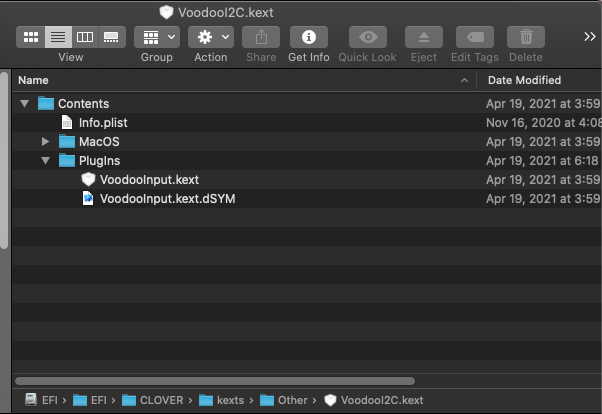The height and width of the screenshot is (414, 602).
Task: Switch to gallery view
Action: 111,37
